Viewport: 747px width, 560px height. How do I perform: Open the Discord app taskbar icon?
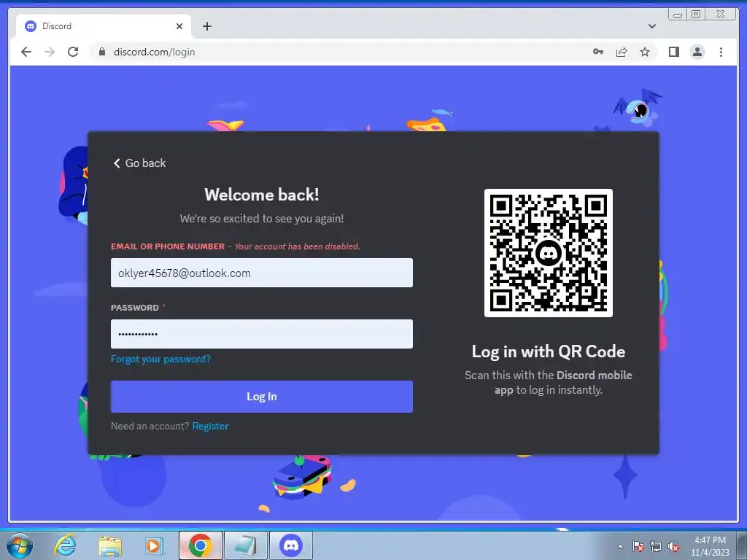[291, 545]
